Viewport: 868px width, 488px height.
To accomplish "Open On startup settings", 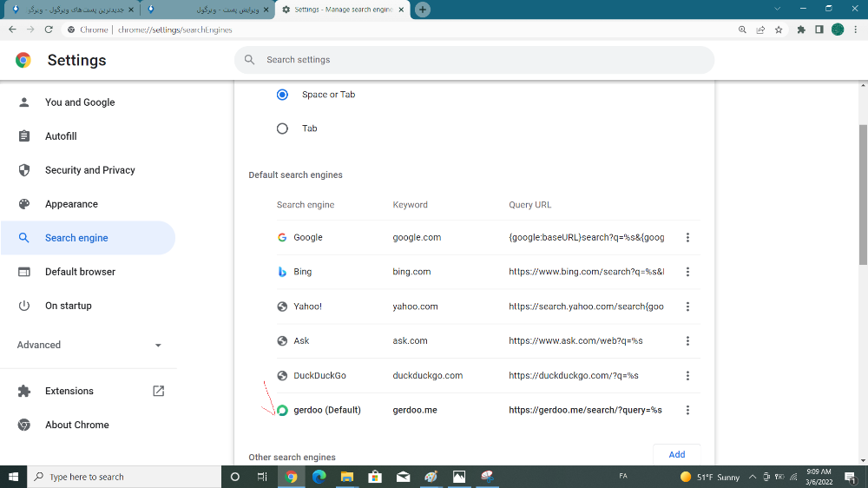I will (x=68, y=306).
